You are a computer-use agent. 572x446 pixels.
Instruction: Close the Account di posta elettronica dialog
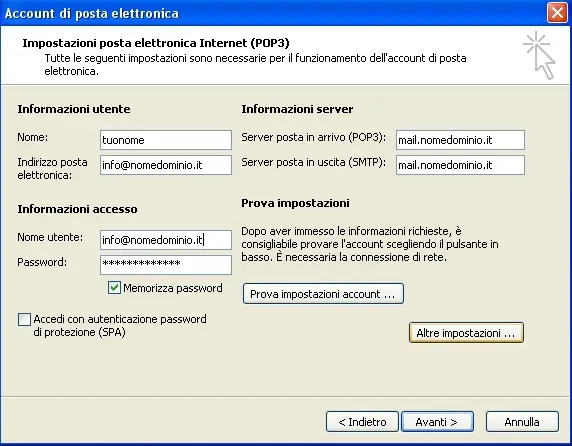click(557, 13)
